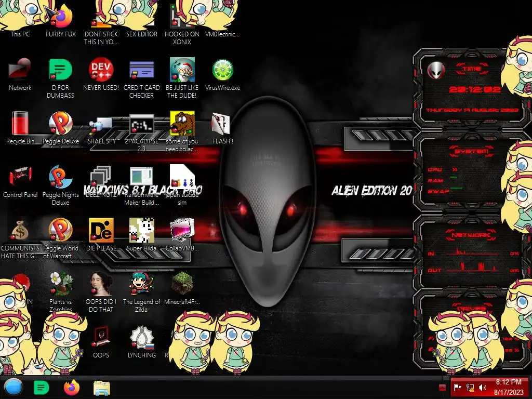
Task: Open green app pinned on taskbar
Action: pyautogui.click(x=42, y=388)
